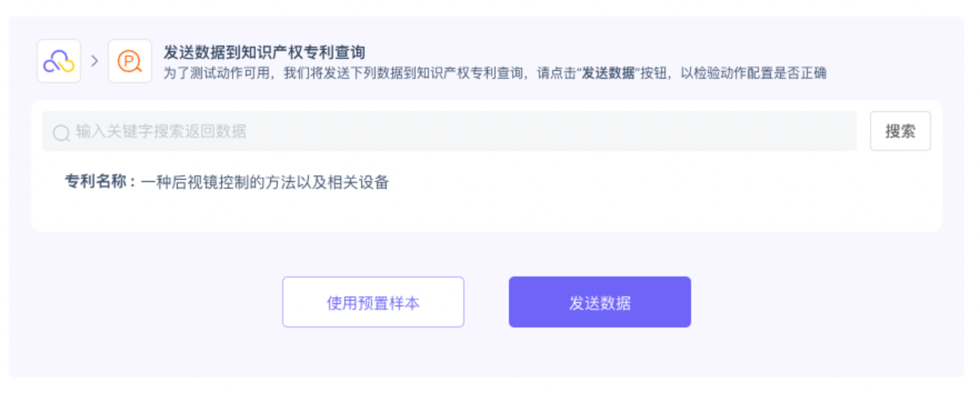Click the heading 发送数据到知识产权专利查询
Viewport: 980px width, 393px height.
[x=264, y=53]
